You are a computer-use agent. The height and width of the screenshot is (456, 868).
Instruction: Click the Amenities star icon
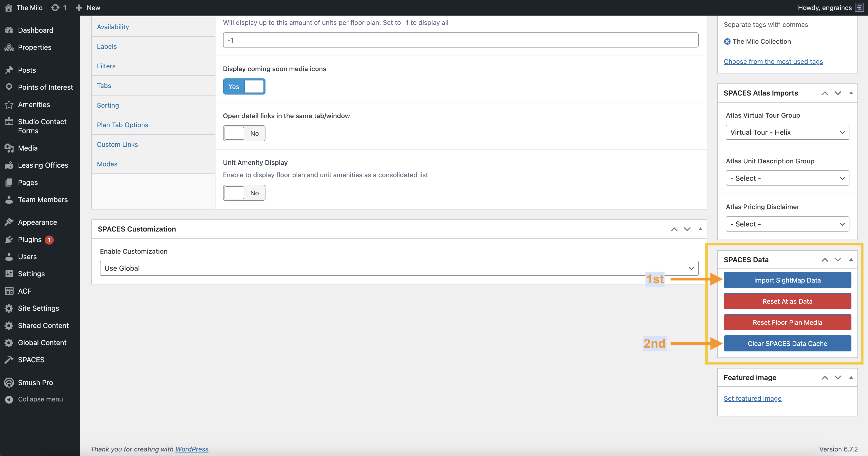(9, 105)
